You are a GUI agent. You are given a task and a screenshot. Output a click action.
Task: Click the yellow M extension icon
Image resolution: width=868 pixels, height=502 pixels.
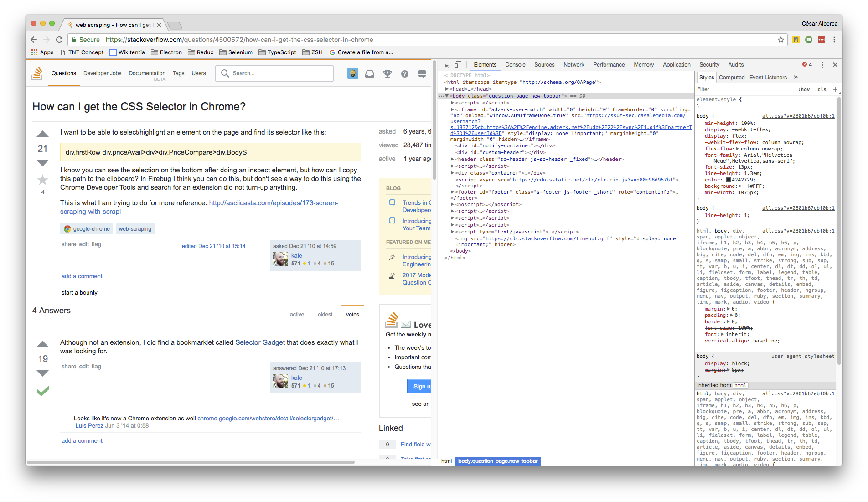796,40
